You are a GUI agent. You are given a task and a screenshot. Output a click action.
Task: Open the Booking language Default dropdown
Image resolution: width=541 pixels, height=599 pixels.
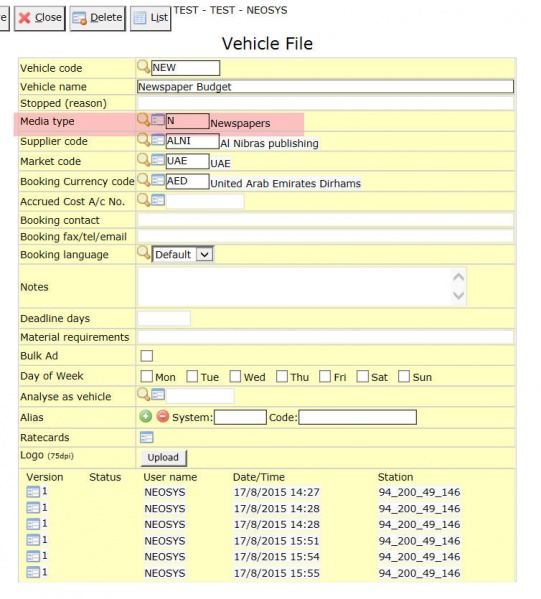click(x=183, y=254)
